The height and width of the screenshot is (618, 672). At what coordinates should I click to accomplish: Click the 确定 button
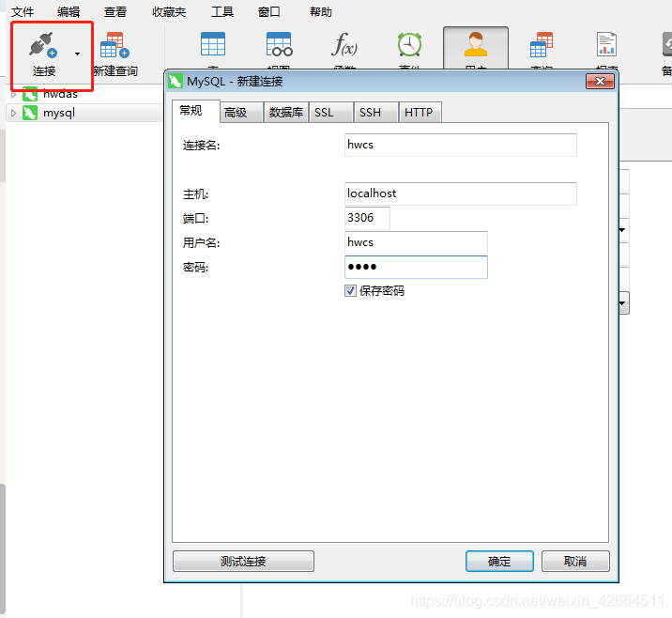pos(499,561)
